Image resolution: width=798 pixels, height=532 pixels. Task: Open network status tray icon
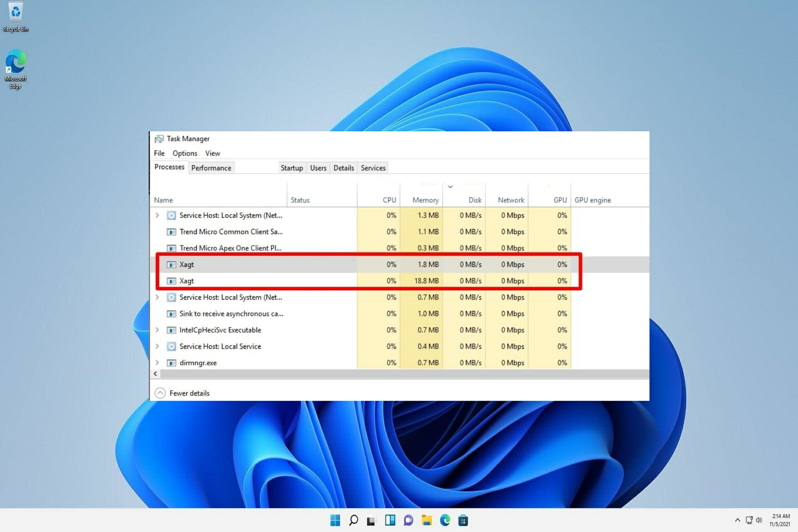(749, 520)
